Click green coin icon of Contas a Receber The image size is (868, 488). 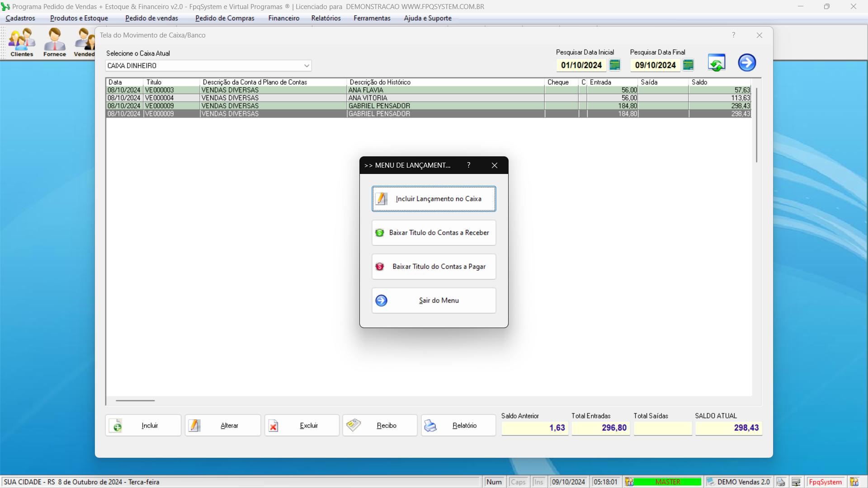tap(380, 233)
